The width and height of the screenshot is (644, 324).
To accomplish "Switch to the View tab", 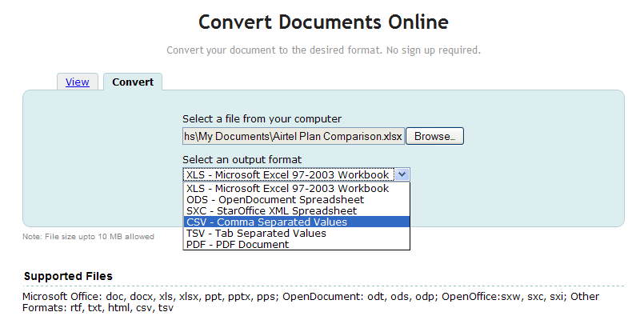I will [x=77, y=82].
